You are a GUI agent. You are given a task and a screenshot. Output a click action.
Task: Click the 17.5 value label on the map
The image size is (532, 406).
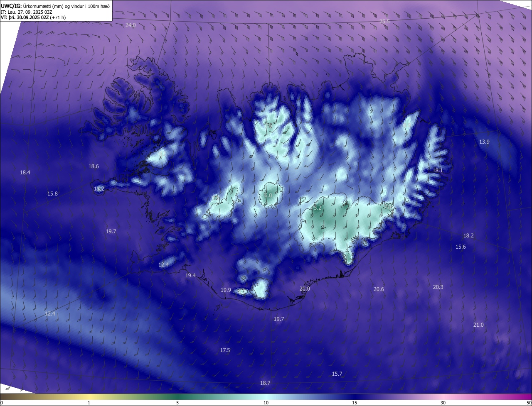(225, 351)
